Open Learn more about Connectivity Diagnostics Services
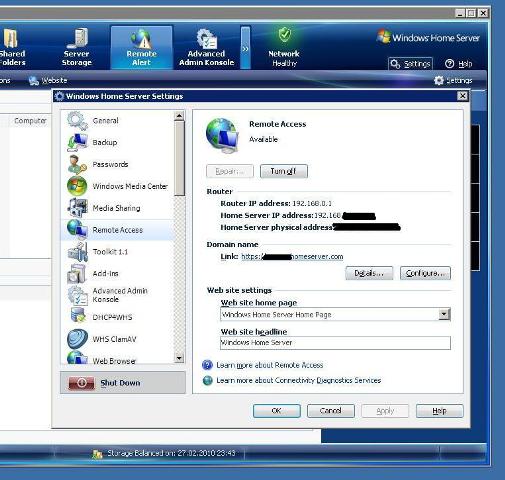 [299, 380]
